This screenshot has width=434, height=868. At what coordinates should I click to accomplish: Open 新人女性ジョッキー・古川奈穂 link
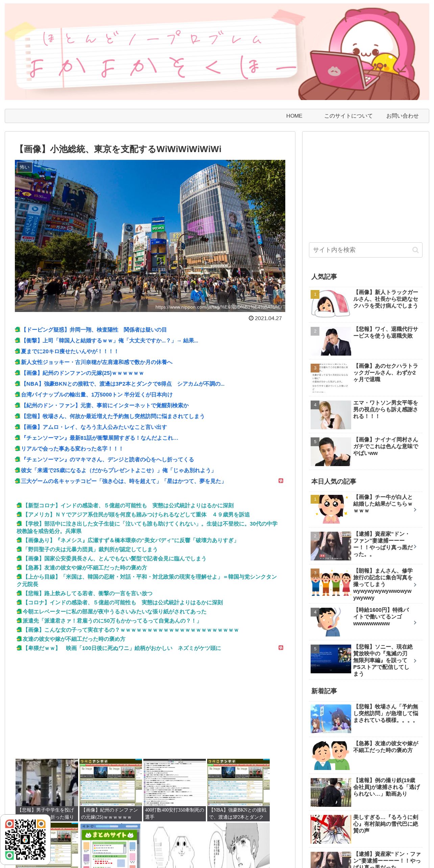(x=97, y=362)
